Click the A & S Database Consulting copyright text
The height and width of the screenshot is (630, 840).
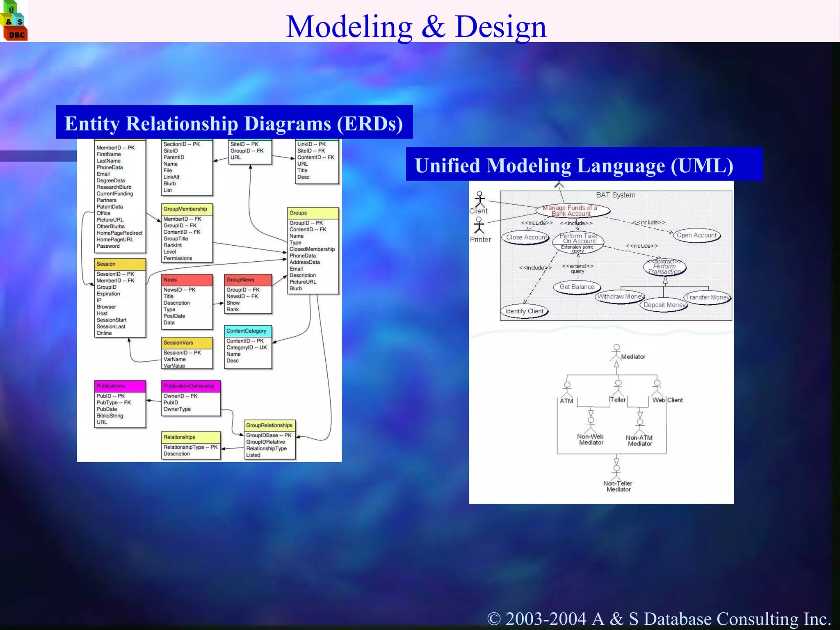click(659, 618)
